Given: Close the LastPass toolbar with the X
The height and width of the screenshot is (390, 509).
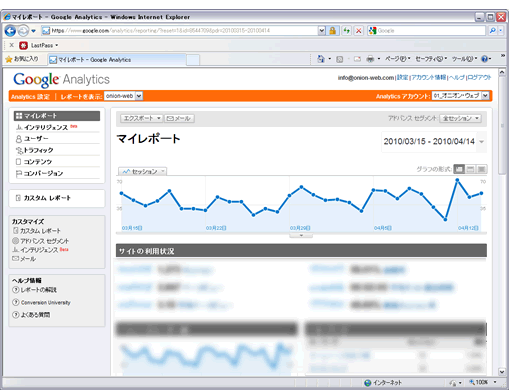Looking at the screenshot, I should [12, 45].
